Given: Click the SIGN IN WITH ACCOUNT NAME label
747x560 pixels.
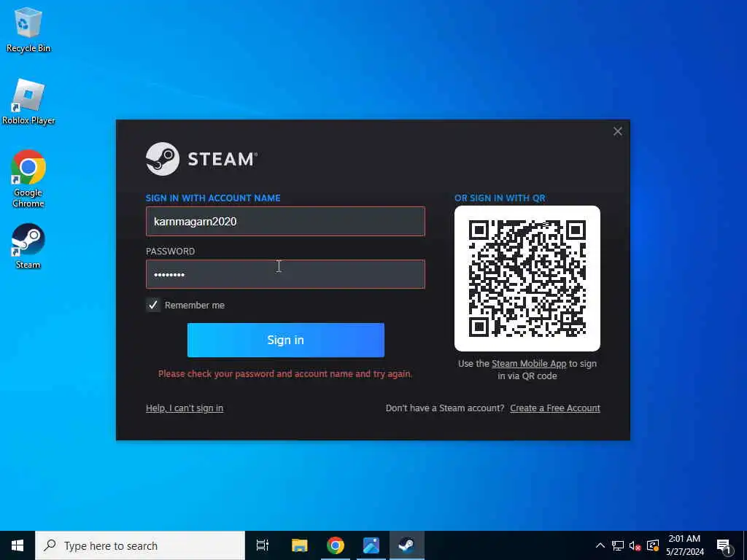Looking at the screenshot, I should click(213, 198).
